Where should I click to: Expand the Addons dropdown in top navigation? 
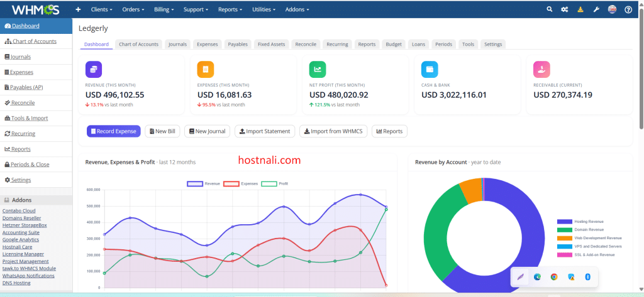pos(297,9)
